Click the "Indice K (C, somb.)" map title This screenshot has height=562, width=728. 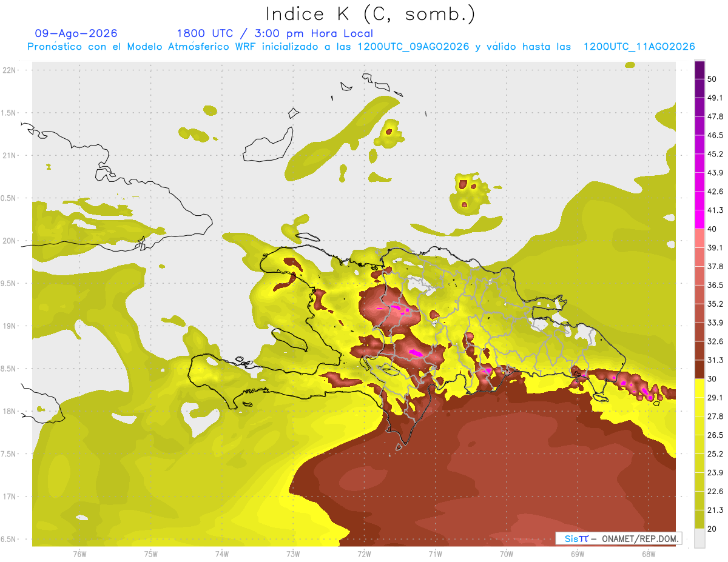pos(371,13)
